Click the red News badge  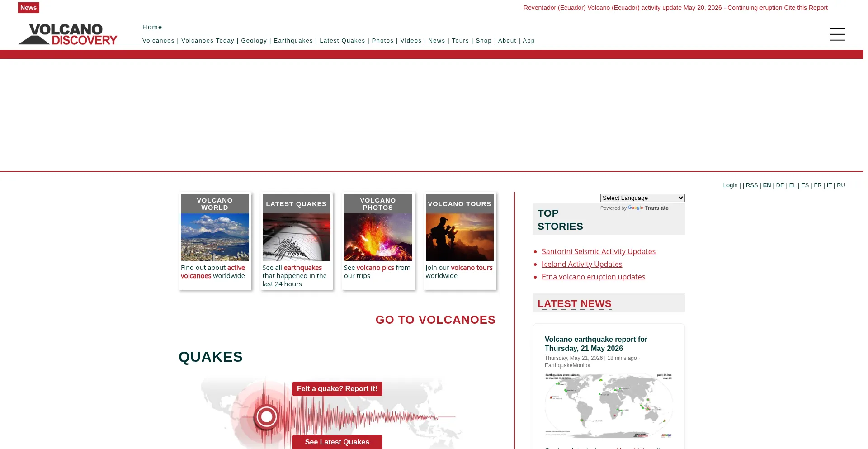[x=28, y=8]
